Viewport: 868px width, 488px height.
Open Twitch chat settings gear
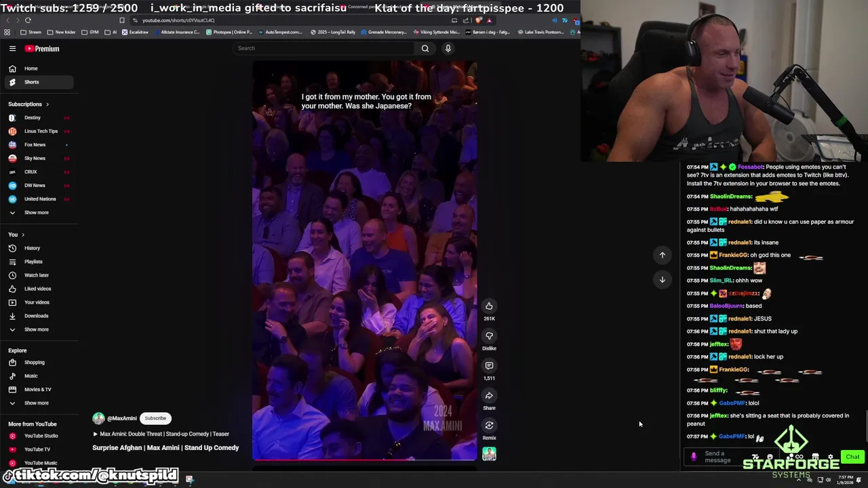[x=829, y=457]
